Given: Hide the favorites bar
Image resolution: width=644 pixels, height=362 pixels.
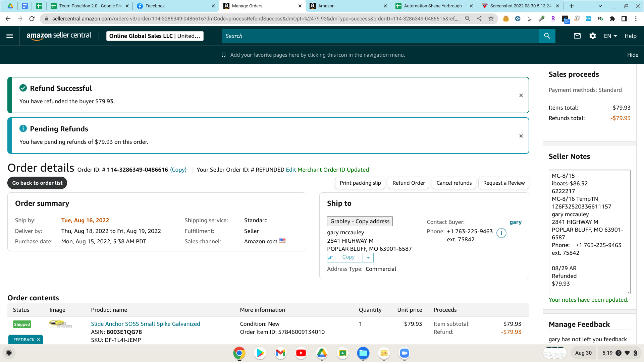Looking at the screenshot, I should [x=633, y=55].
